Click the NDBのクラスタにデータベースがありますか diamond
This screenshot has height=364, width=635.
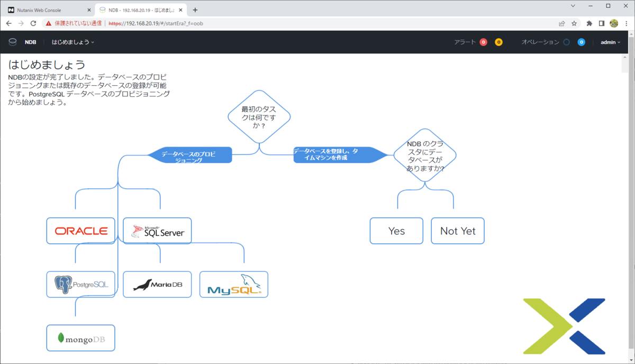(425, 156)
